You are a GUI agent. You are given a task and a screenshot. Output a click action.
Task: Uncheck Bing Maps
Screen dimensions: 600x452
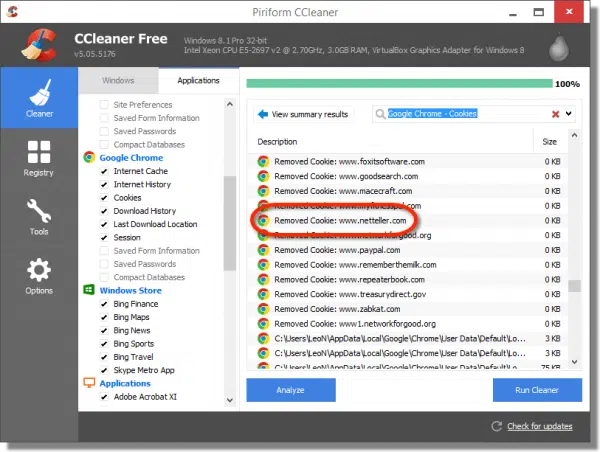tap(104, 317)
